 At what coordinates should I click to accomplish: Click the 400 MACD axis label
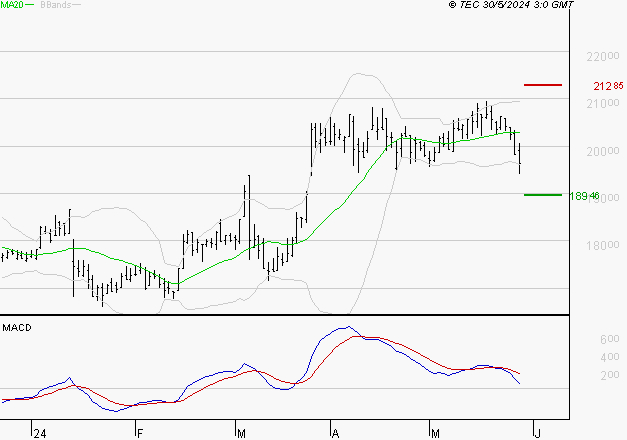click(610, 357)
